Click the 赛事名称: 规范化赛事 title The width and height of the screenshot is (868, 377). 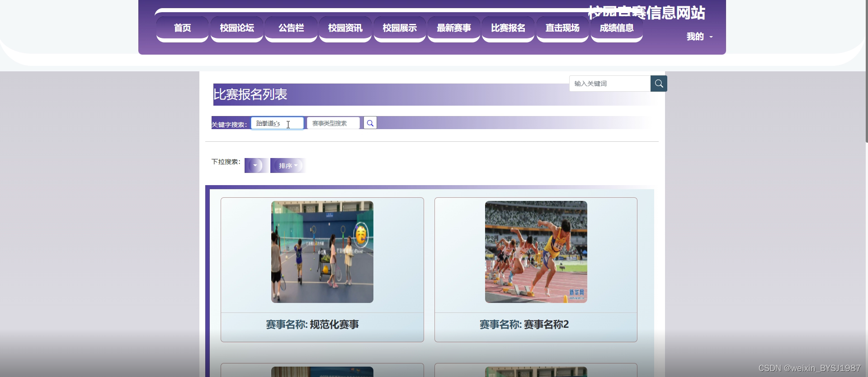pyautogui.click(x=312, y=325)
